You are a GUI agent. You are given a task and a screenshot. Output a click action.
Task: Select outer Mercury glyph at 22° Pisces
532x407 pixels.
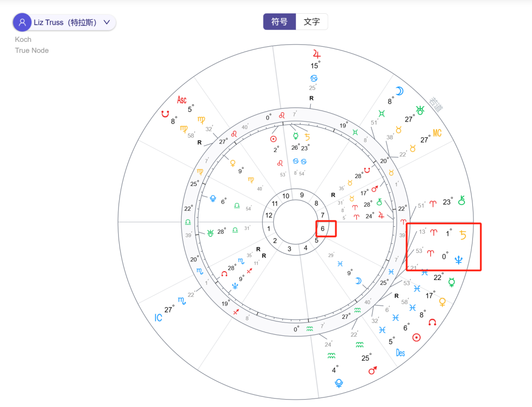(451, 282)
